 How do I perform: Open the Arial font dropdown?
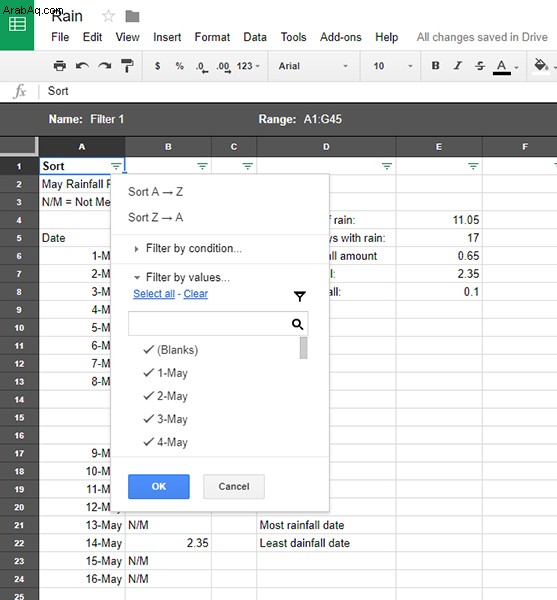point(313,66)
